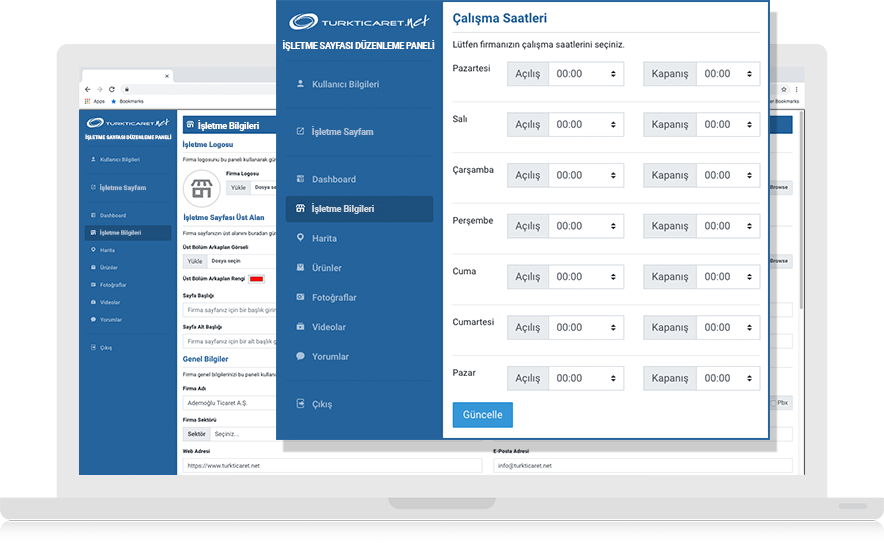Open Pazar Kapanış time dropdown
This screenshot has width=884, height=543.
click(728, 378)
